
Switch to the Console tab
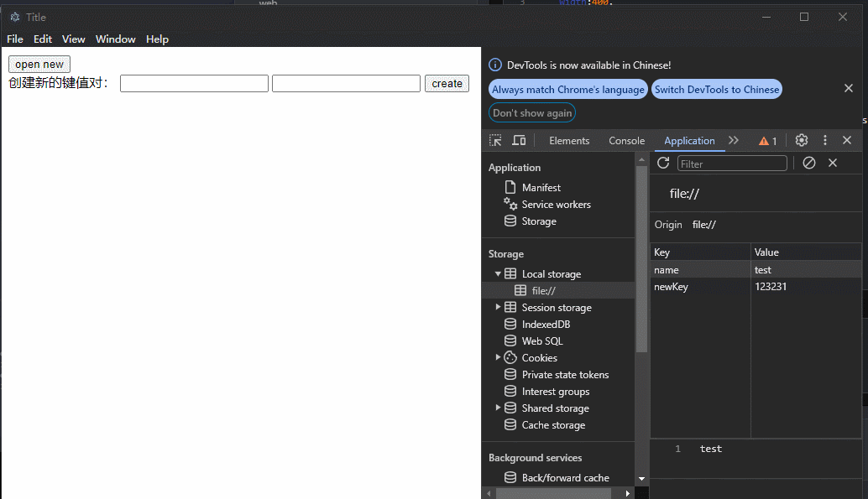click(626, 141)
